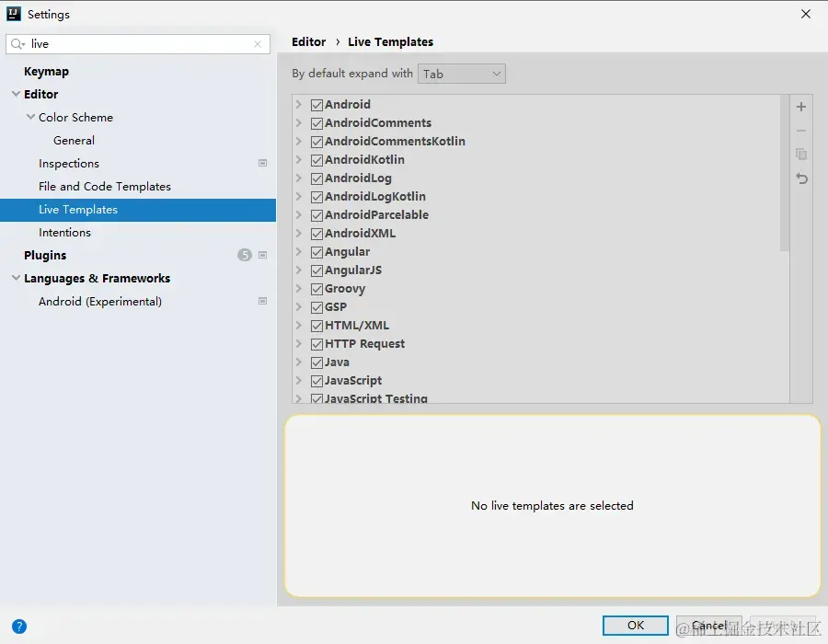Toggle the Groovy checkbox
This screenshot has height=644, width=828.
click(316, 289)
